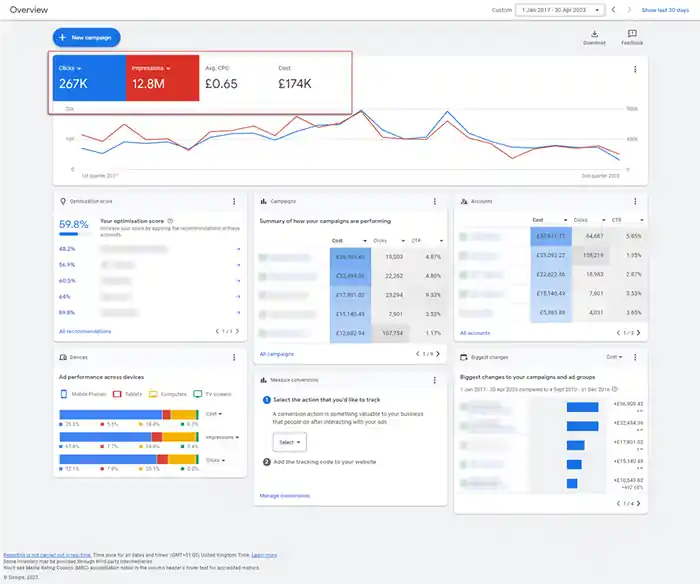Viewport: 700px width, 584px height.
Task: Select the Avg. CPC metric tile
Action: point(236,78)
